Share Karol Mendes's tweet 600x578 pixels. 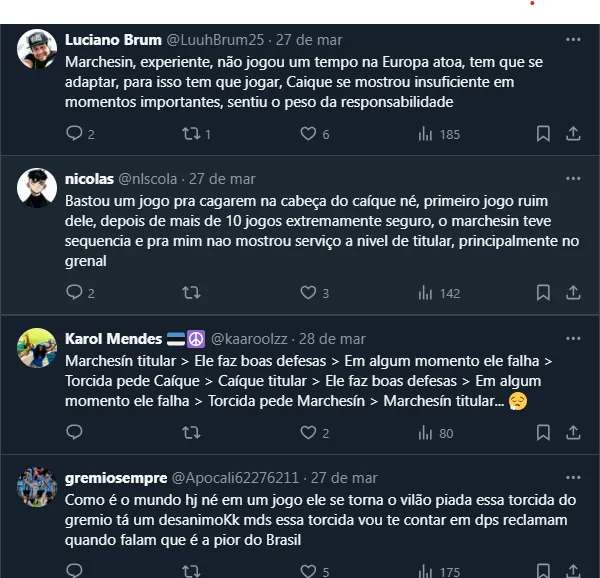pyautogui.click(x=573, y=433)
